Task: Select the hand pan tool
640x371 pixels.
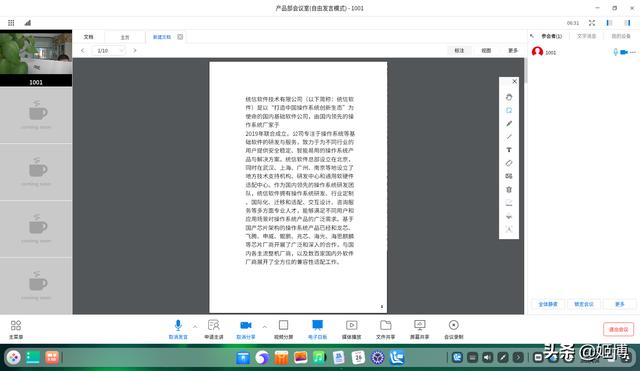Action: click(509, 97)
